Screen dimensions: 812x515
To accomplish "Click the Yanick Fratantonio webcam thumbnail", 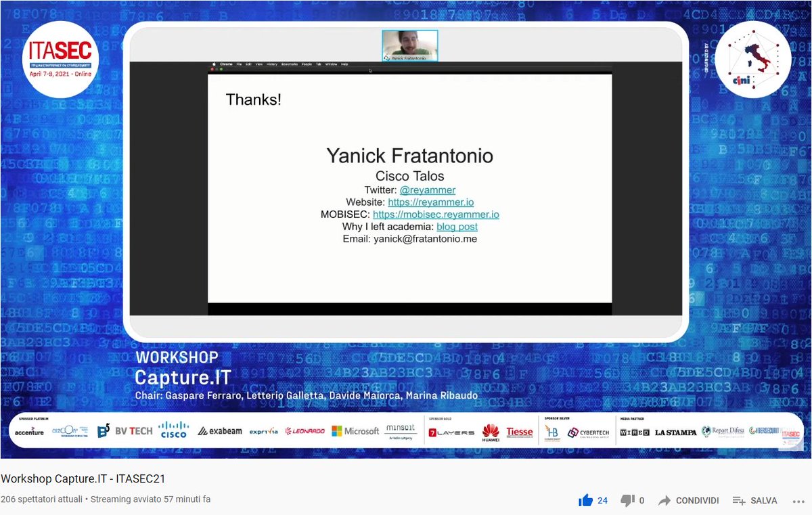I will coord(410,46).
